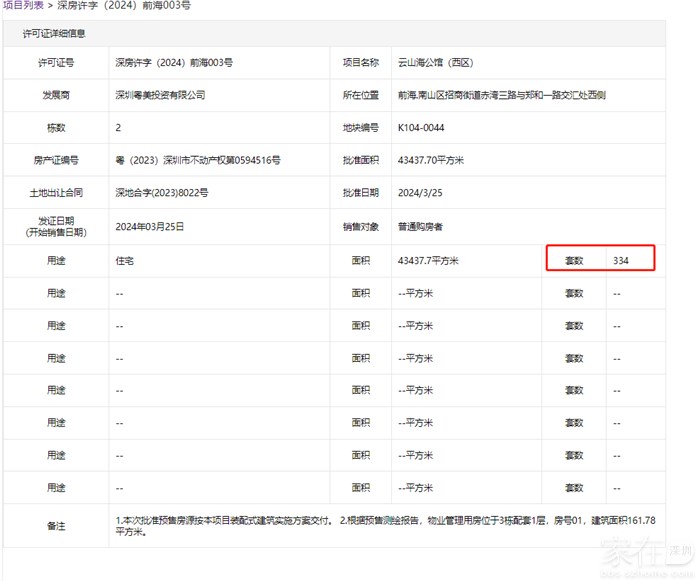The image size is (700, 581).
Task: Select the 所在位置 address value cell
Action: (501, 95)
